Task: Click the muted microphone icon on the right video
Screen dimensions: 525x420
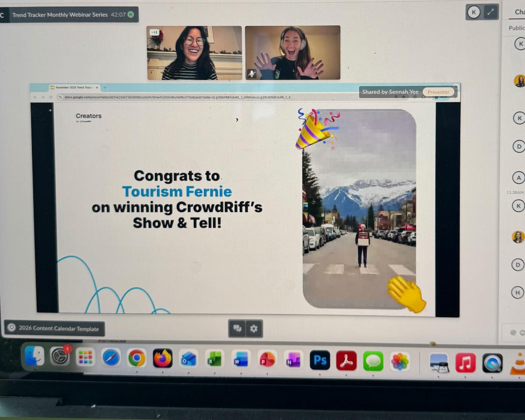Action: [x=252, y=73]
